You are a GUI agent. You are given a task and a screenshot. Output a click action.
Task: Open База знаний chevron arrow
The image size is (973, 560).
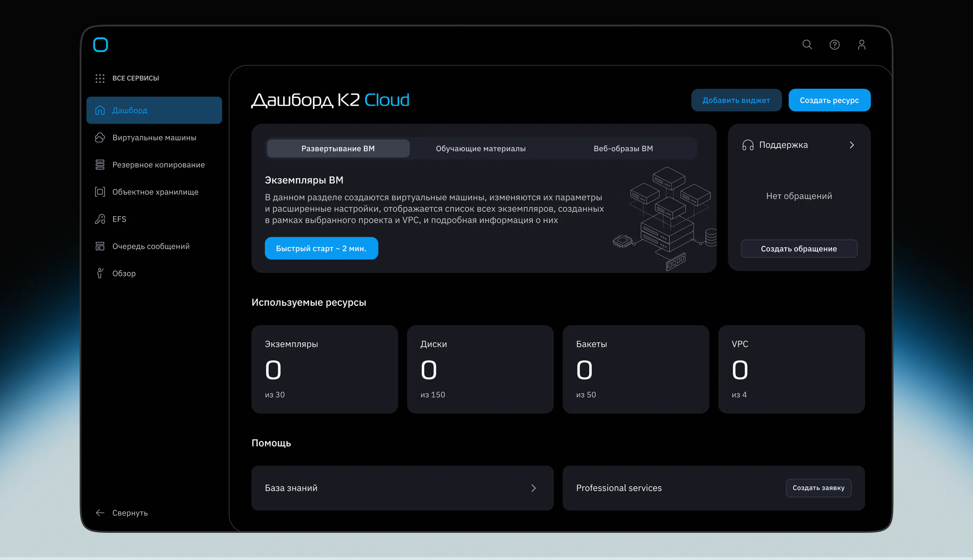(533, 488)
